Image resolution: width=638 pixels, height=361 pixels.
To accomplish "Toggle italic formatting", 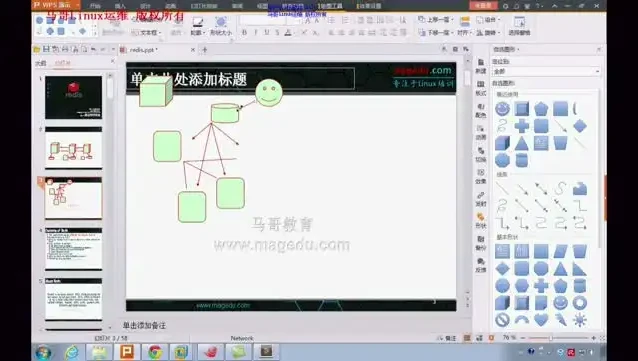I will [x=256, y=33].
